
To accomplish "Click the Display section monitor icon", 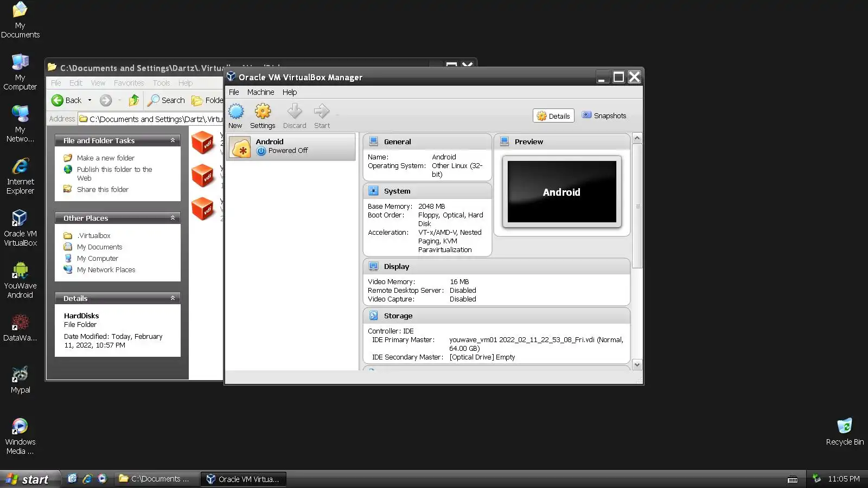I will click(373, 266).
